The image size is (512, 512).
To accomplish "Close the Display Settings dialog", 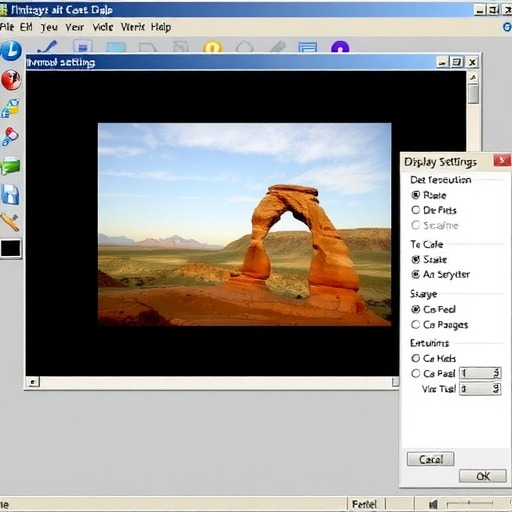I will pos(502,161).
